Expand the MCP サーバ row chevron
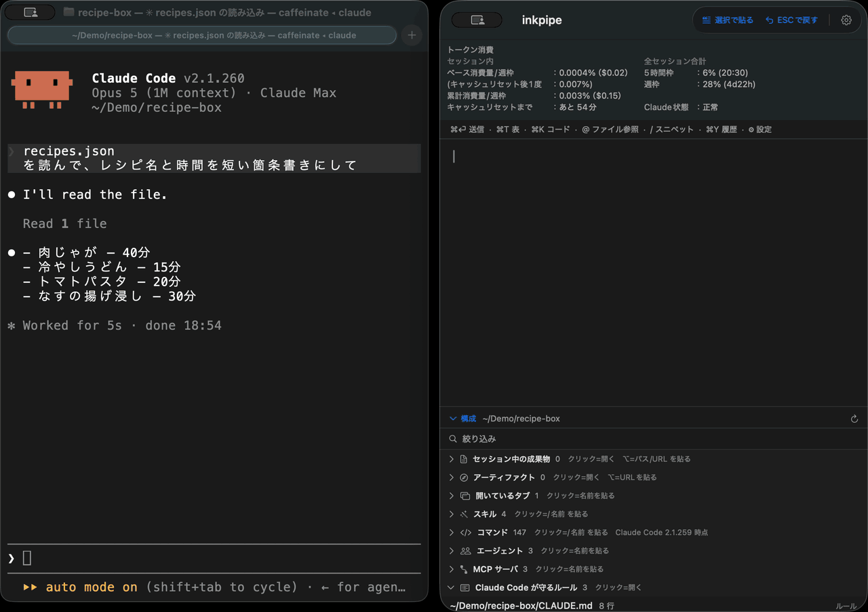Screen dimensions: 868x612 [452, 569]
